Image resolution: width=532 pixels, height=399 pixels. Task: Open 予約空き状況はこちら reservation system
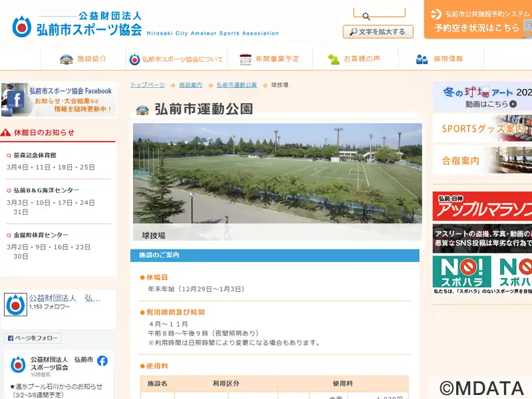click(x=477, y=21)
